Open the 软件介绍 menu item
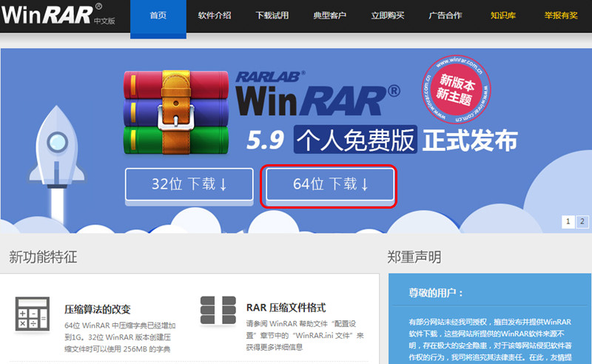592x364 pixels. pos(215,16)
